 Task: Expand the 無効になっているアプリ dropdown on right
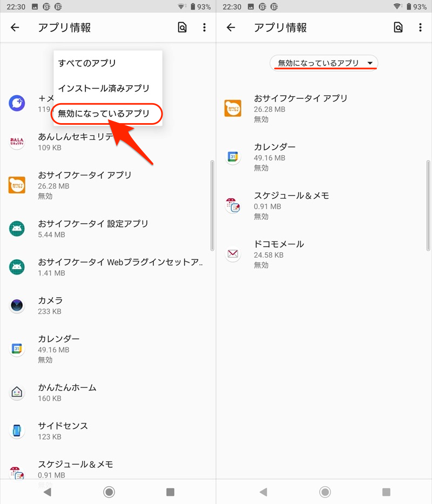coord(324,63)
